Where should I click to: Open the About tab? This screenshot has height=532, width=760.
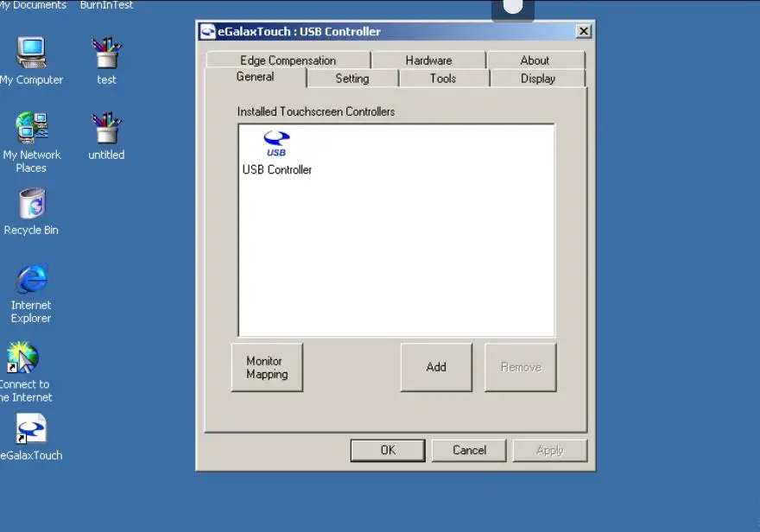click(x=535, y=60)
